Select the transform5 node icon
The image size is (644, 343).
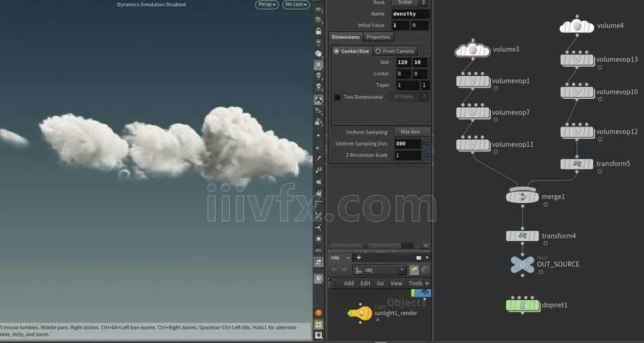tap(577, 164)
